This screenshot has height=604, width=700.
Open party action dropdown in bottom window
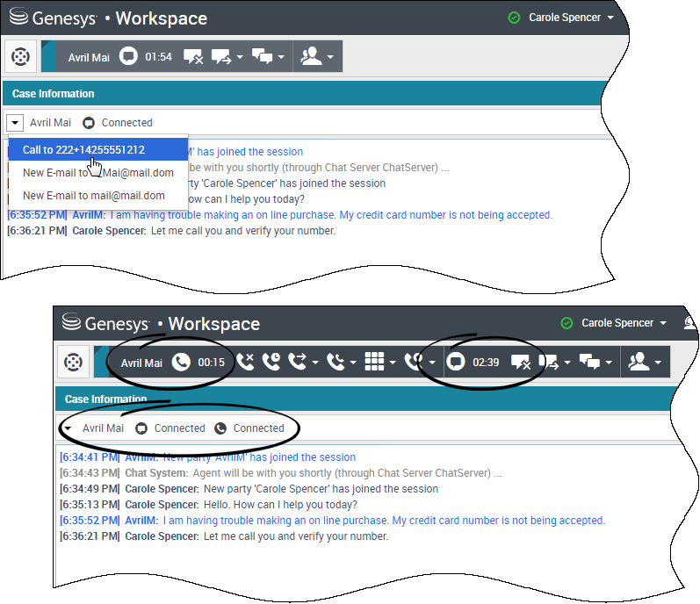point(658,363)
